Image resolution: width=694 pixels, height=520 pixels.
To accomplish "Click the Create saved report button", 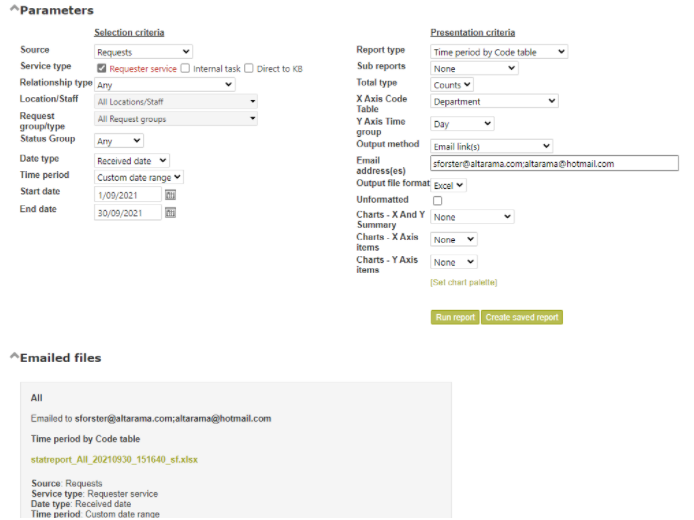I will tap(522, 317).
